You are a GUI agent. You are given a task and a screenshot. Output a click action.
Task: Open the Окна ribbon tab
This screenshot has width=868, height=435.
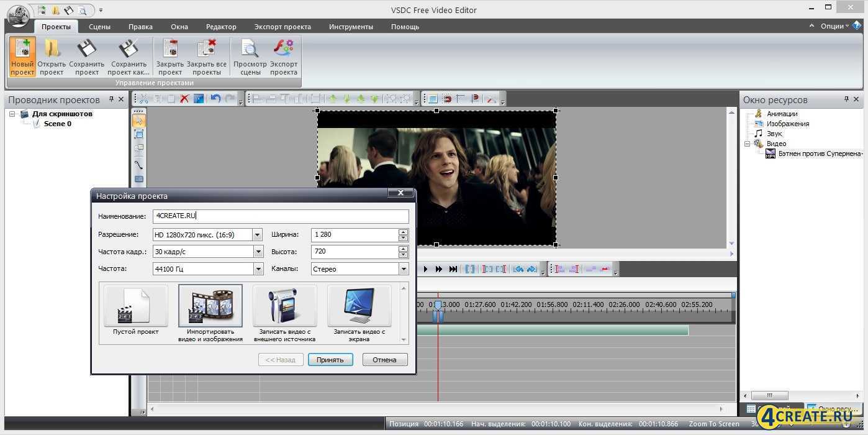pos(179,27)
